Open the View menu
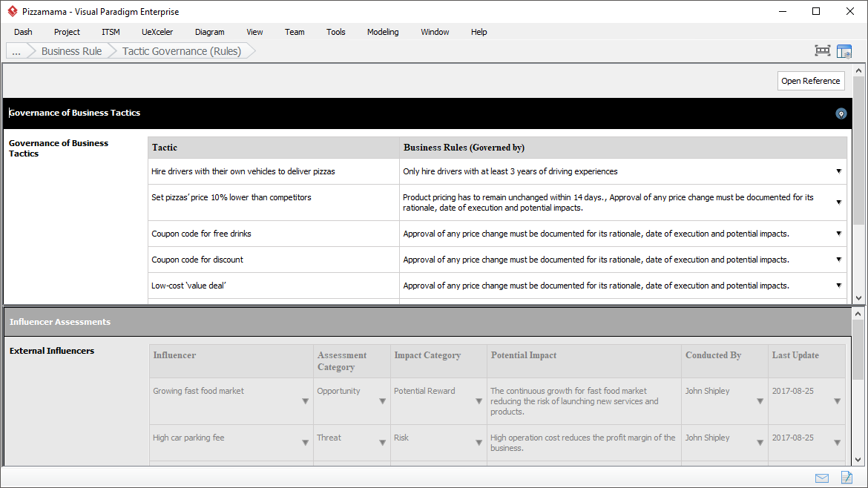868x488 pixels. point(254,32)
